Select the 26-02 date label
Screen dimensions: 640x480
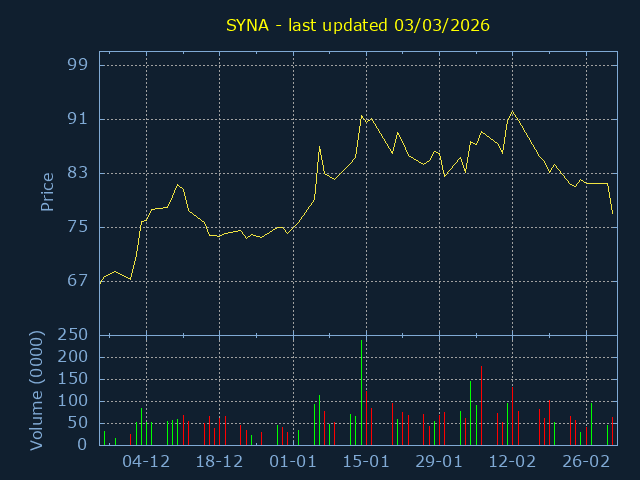pyautogui.click(x=586, y=462)
